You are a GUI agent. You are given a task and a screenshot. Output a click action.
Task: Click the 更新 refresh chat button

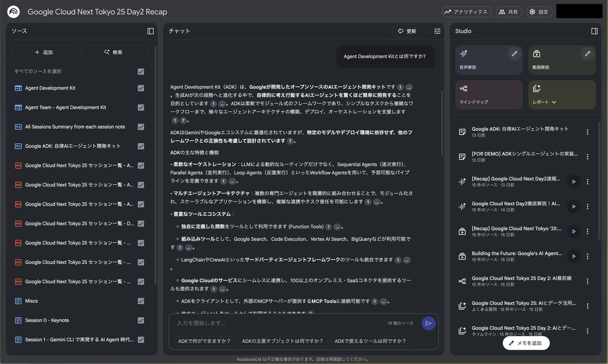tap(408, 31)
